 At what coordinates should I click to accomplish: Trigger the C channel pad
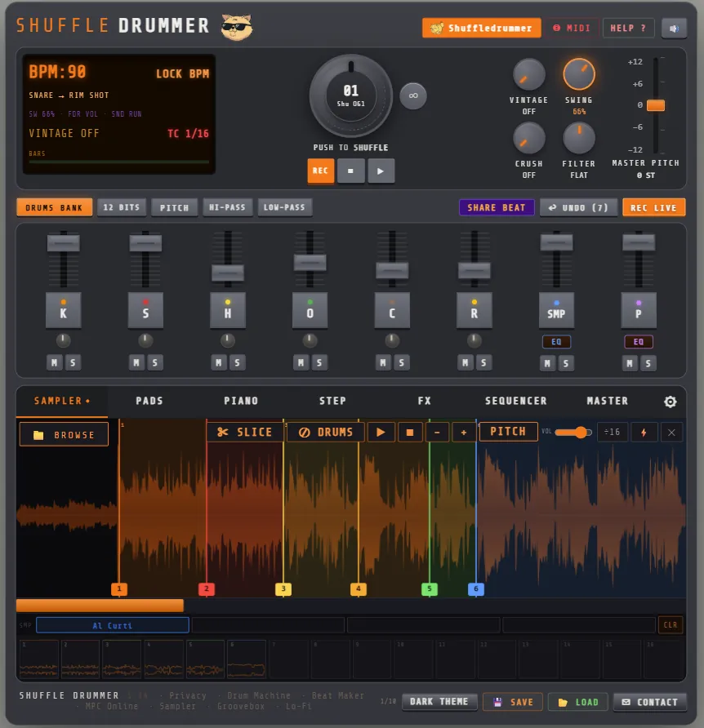tap(392, 311)
